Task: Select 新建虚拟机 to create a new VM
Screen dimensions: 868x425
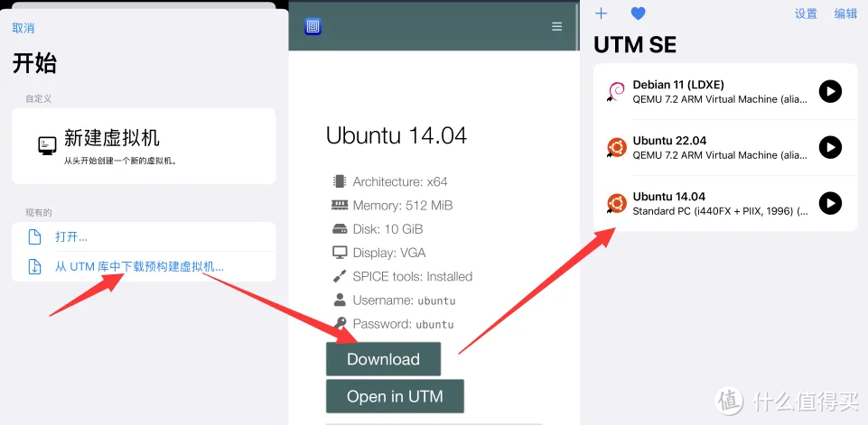Action: pyautogui.click(x=144, y=146)
